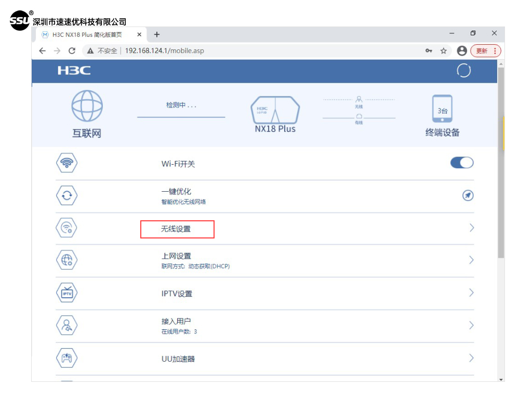Open a new browser tab
This screenshot has height=399, width=532.
click(x=157, y=34)
